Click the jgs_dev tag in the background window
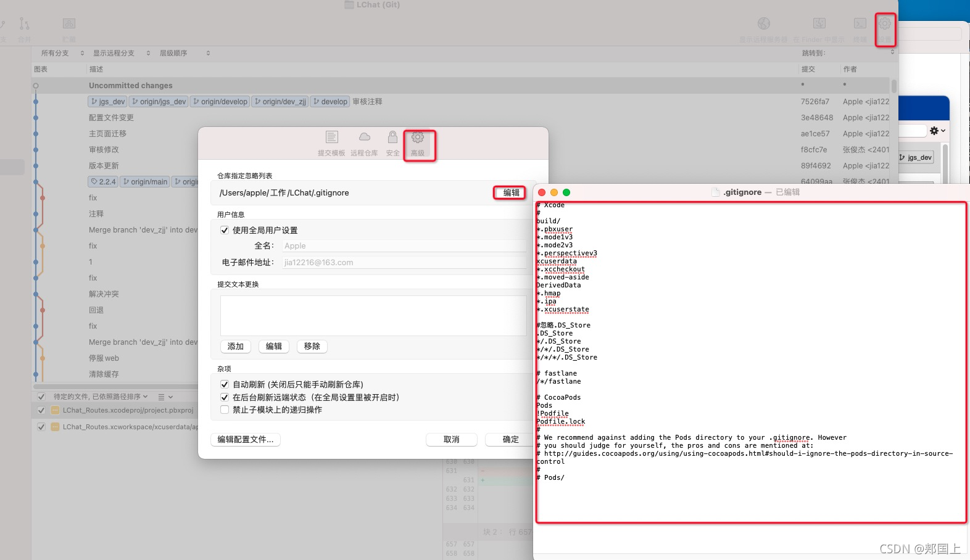Image resolution: width=970 pixels, height=560 pixels. [x=916, y=157]
